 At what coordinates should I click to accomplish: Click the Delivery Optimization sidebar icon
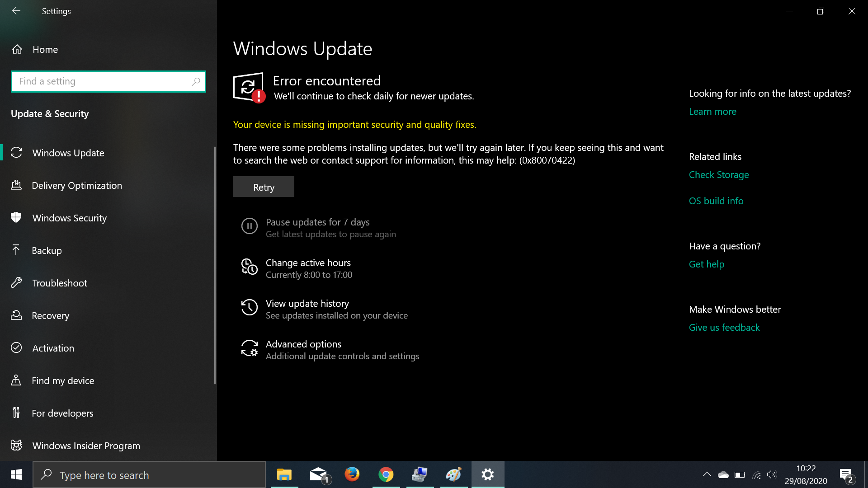(16, 185)
